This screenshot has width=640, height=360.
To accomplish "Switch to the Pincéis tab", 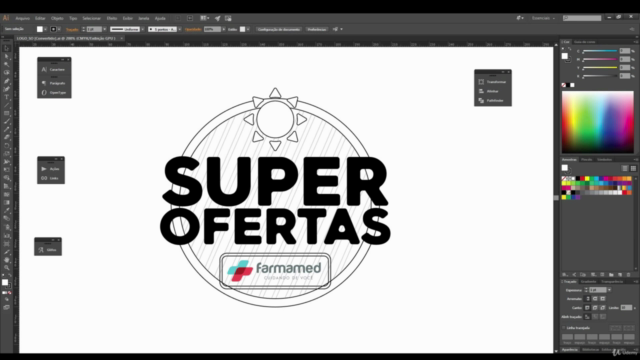I will point(587,160).
